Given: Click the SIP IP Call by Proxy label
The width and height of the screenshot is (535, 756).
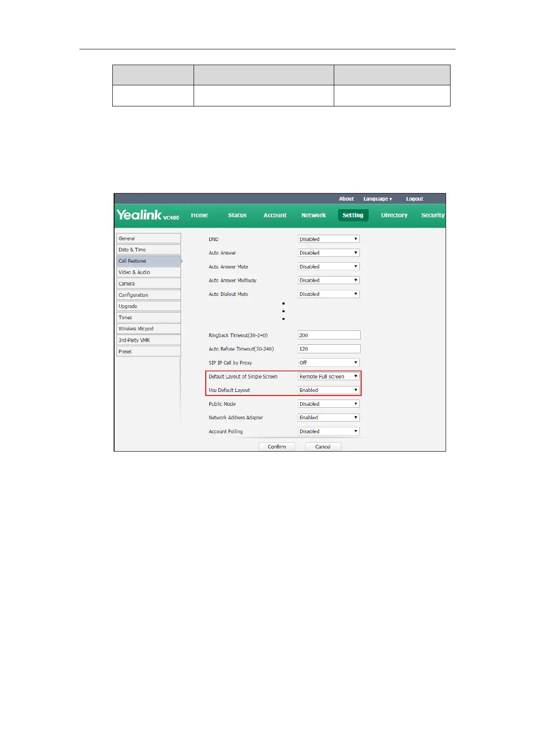Looking at the screenshot, I should click(x=230, y=363).
